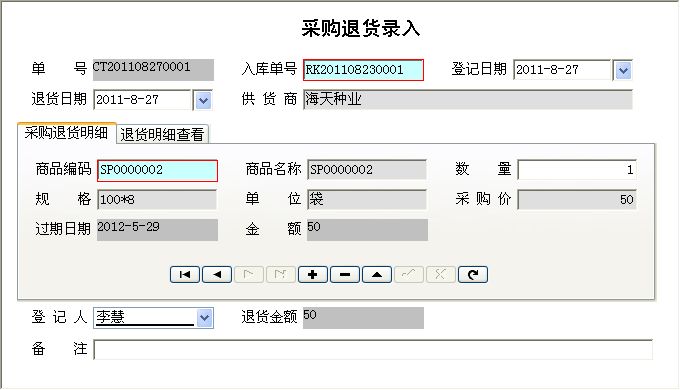
Task: Click the 数量 quantity field
Action: tap(577, 170)
